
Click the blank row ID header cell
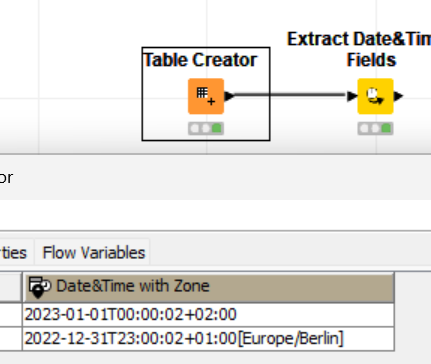[x=11, y=287]
